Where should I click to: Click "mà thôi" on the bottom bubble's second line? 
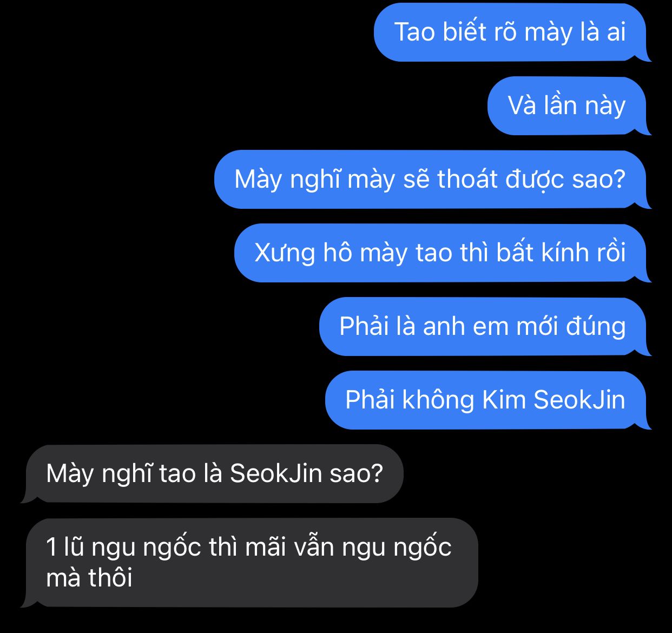pos(89,578)
